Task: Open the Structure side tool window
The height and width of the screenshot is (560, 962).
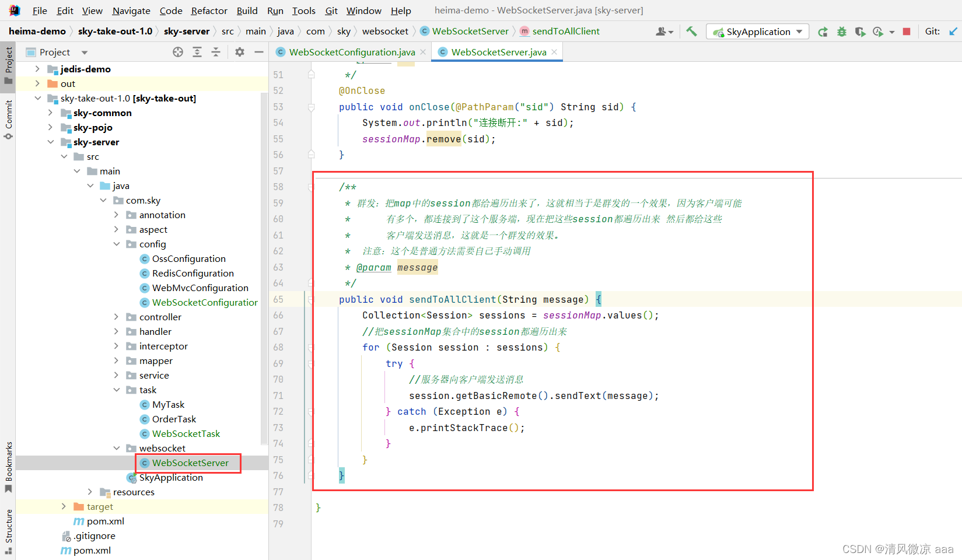Action: tap(8, 531)
